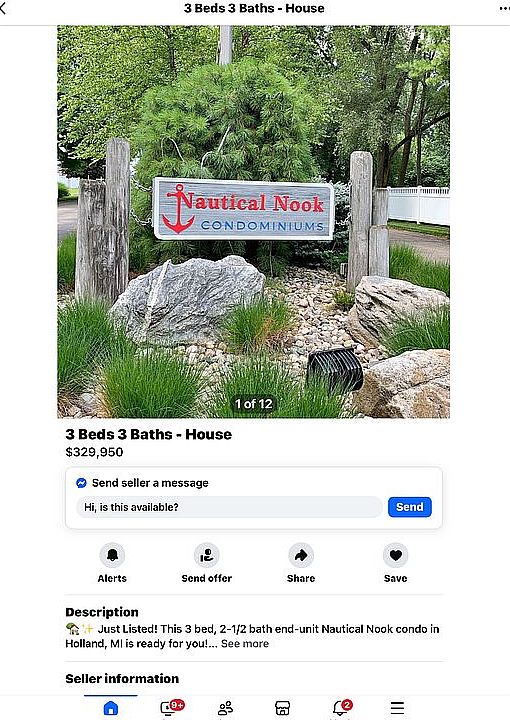
Task: Click the blue Send button
Action: tap(409, 507)
